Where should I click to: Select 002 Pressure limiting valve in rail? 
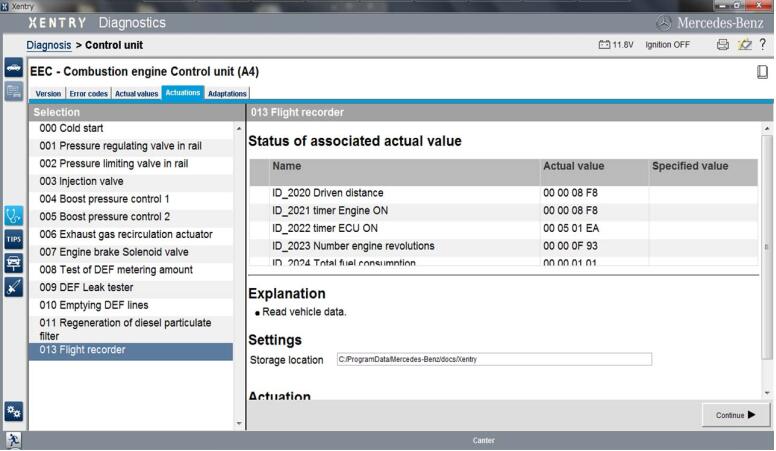[131, 164]
